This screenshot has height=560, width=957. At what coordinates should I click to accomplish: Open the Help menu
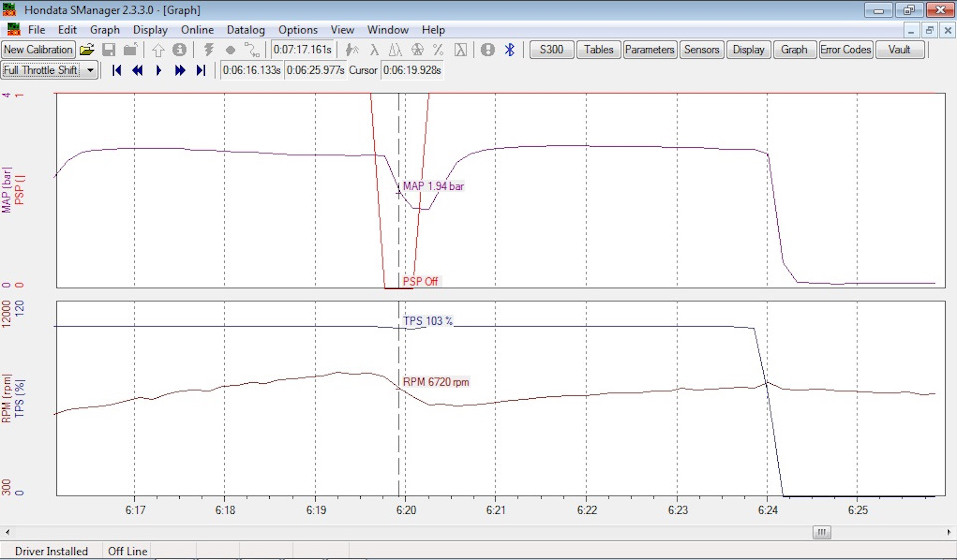[433, 29]
